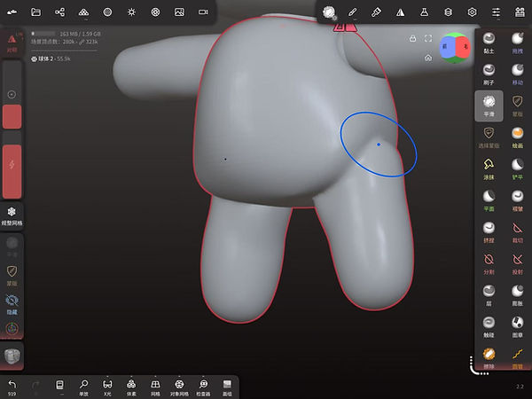532x399 pixels.
Task: Select the Clay (粘土) brush tool
Action: point(489,43)
